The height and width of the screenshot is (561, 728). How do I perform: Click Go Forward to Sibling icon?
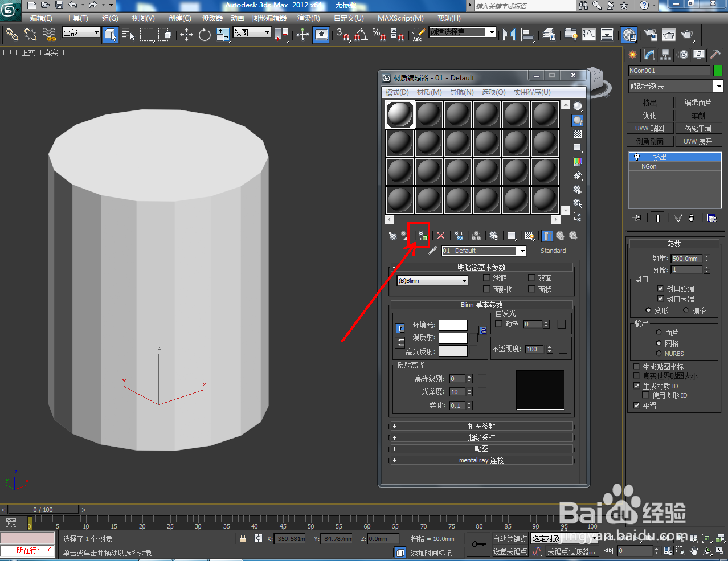573,236
